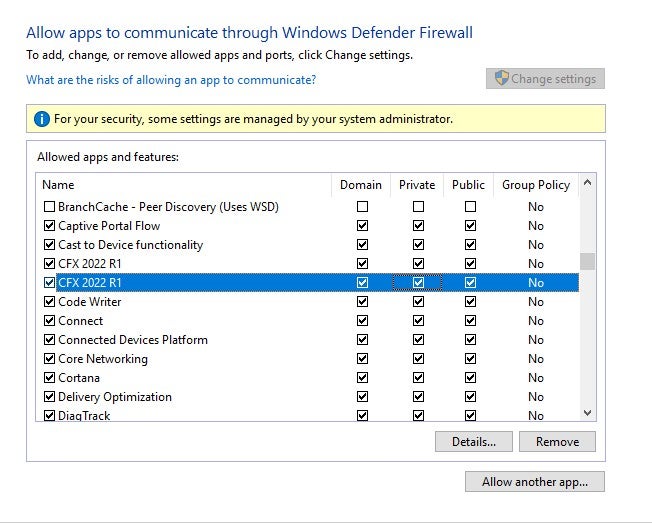Select the Code Writer row text

tap(90, 302)
